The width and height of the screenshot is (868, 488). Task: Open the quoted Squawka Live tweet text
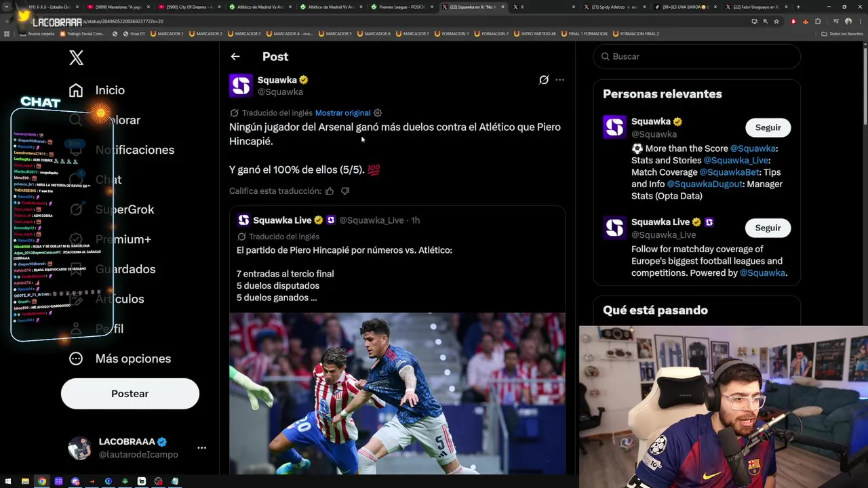(344, 274)
